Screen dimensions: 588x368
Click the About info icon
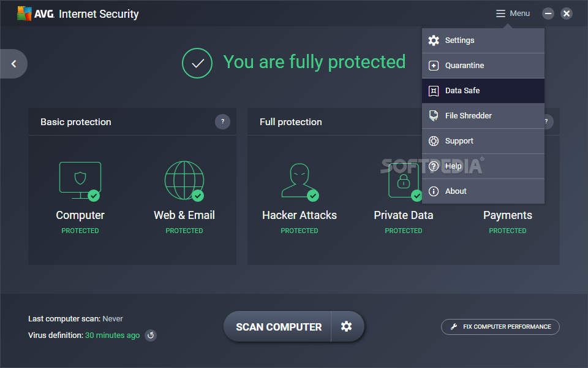434,191
